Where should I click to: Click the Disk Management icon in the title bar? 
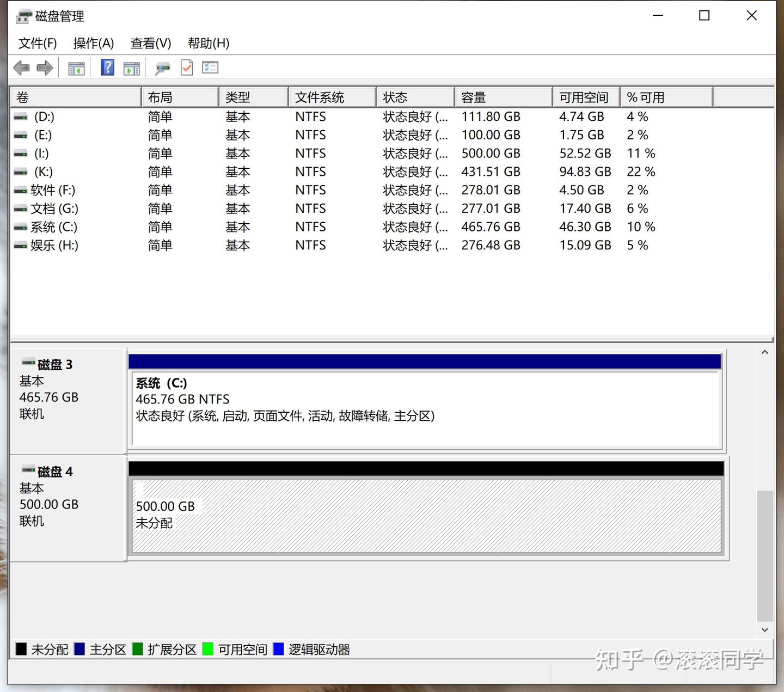pos(23,17)
